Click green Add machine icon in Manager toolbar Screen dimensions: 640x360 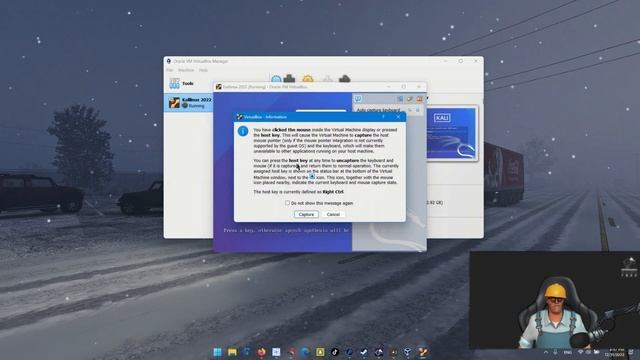289,79
